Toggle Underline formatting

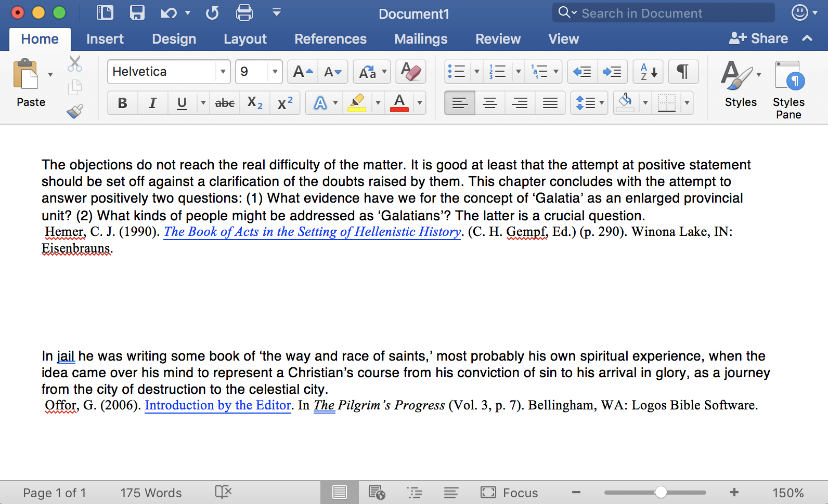point(182,103)
